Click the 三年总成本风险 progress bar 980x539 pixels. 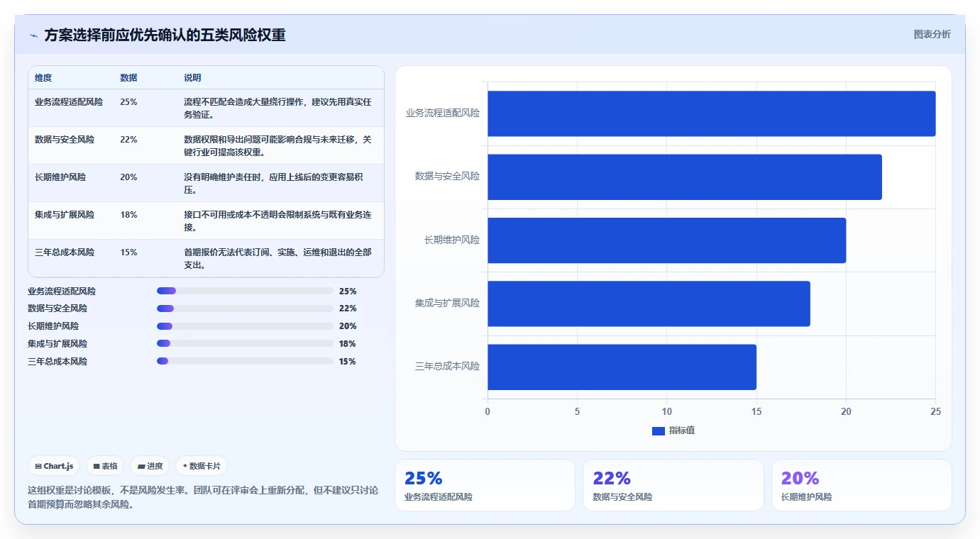point(245,361)
